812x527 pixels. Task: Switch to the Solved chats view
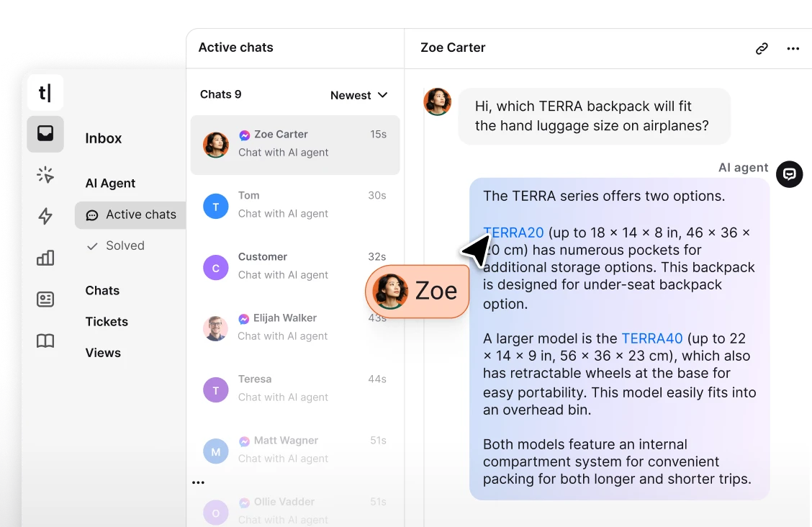coord(125,246)
